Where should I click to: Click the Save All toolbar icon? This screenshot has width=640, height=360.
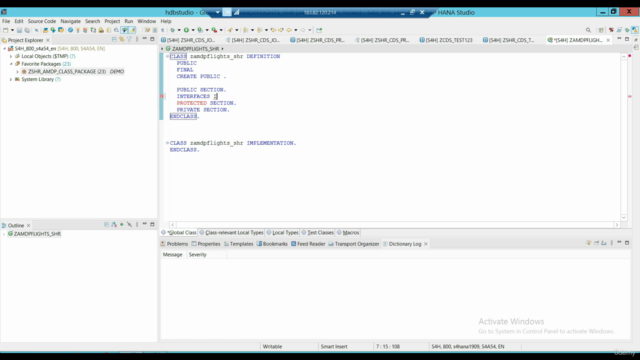27,30
